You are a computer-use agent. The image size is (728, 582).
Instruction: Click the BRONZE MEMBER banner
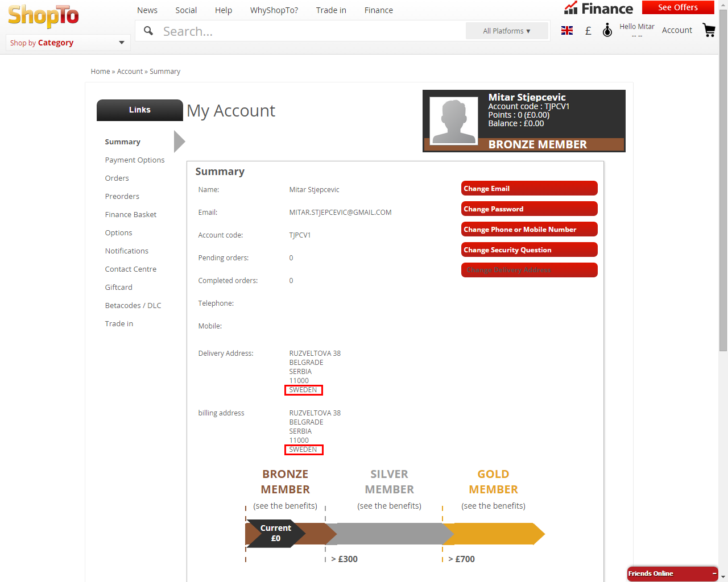[524, 144]
